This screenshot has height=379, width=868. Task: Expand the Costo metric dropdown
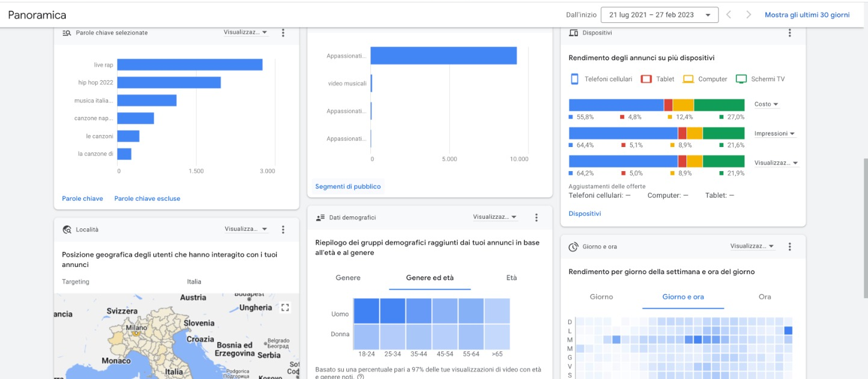point(766,104)
